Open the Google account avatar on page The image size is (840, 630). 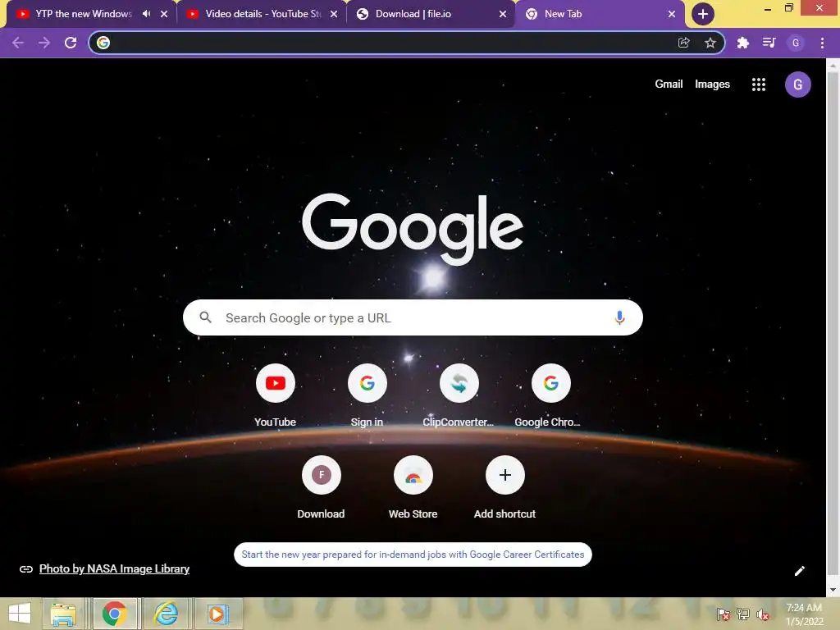point(797,84)
